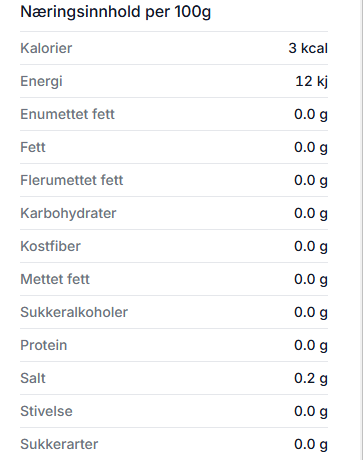Select the Kalorier row label

pos(46,48)
